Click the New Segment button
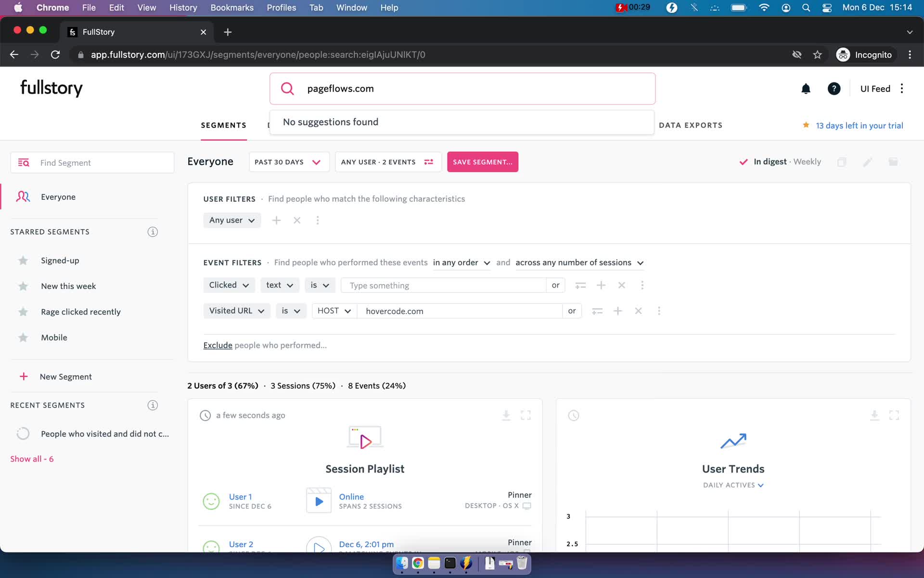 (56, 377)
